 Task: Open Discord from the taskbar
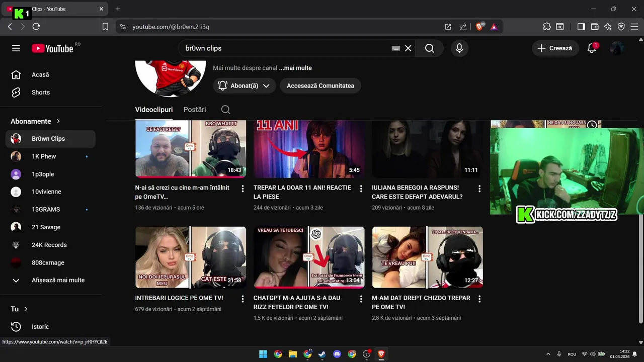[337, 354]
